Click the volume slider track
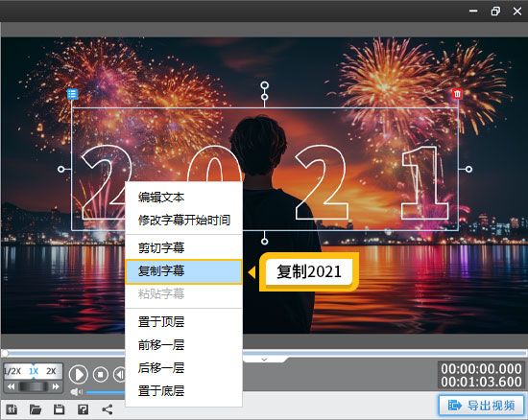The height and width of the screenshot is (420, 528). 106,392
